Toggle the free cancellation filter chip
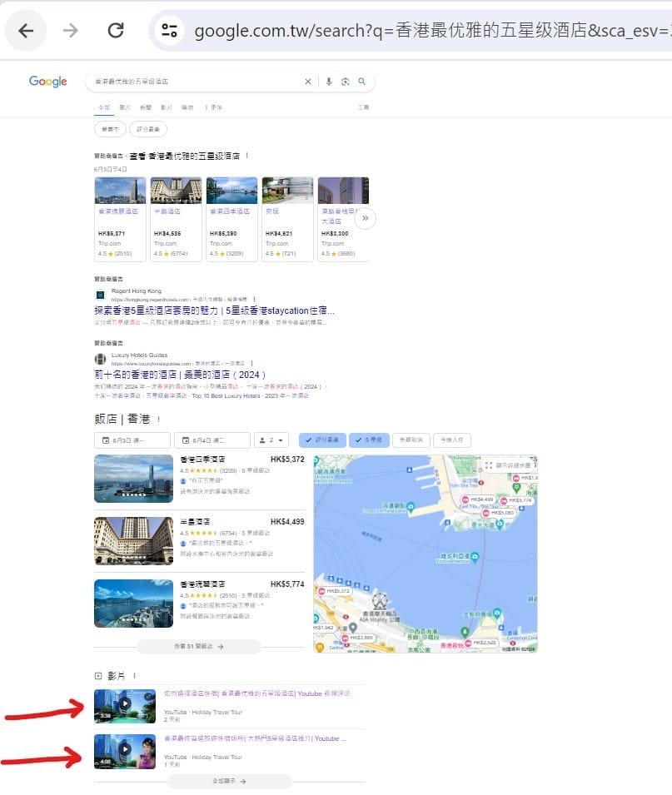 click(411, 440)
